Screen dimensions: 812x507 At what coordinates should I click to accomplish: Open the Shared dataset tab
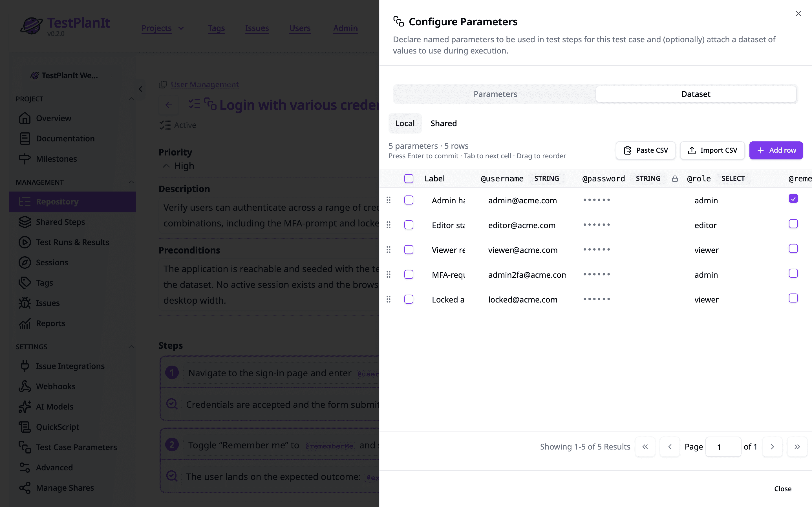click(443, 123)
